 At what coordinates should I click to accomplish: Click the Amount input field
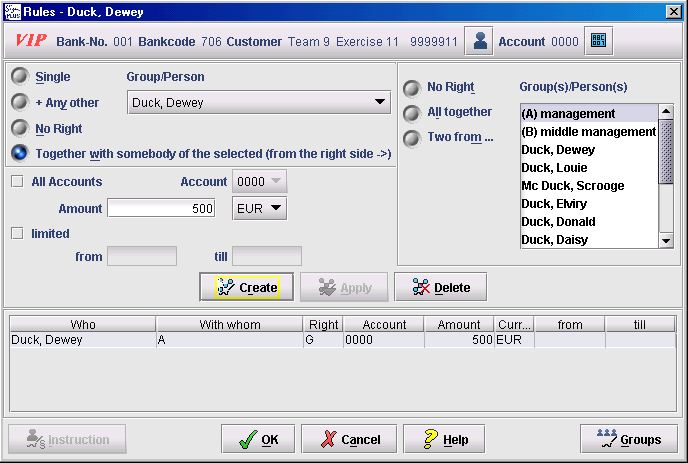click(162, 209)
